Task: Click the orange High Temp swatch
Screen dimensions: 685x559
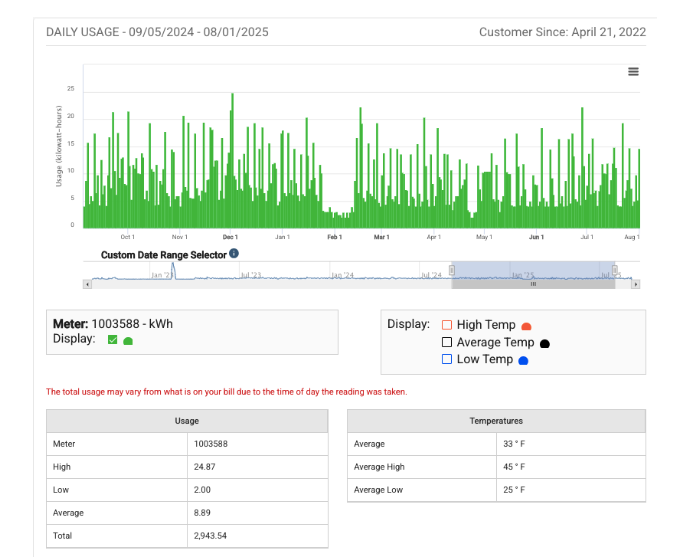Action: coord(526,326)
